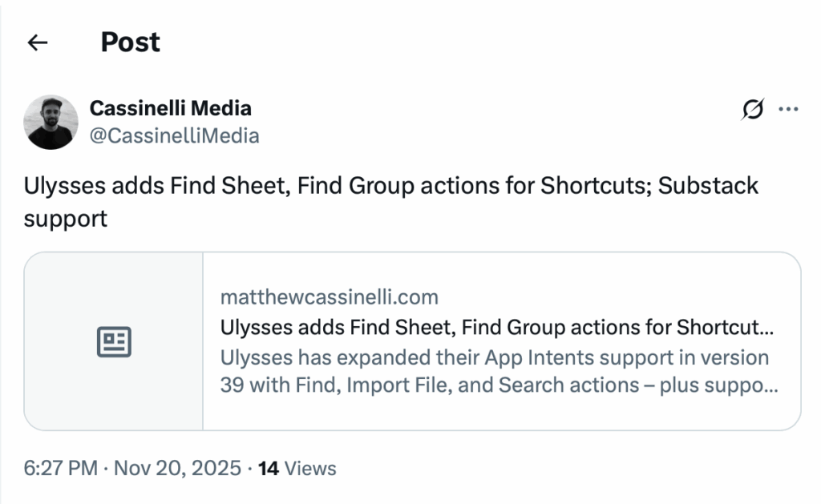Open the Grok actions icon
Screen dimensions: 821x504
pos(753,109)
